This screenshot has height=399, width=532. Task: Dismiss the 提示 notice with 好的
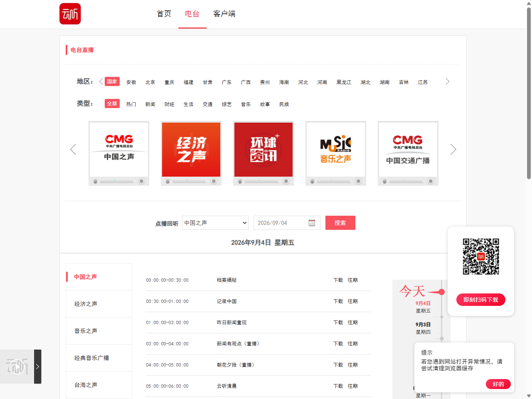click(x=498, y=384)
